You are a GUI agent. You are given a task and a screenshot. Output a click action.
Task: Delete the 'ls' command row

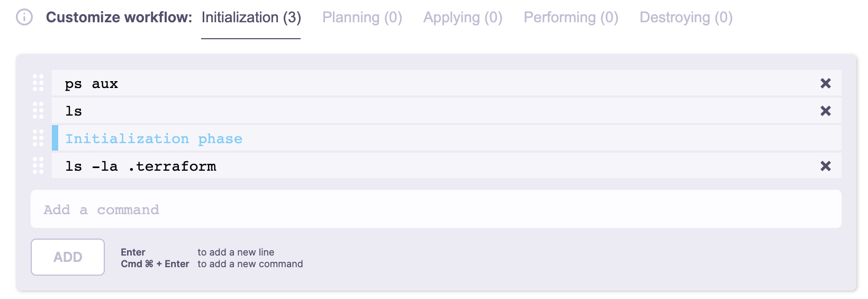(825, 111)
